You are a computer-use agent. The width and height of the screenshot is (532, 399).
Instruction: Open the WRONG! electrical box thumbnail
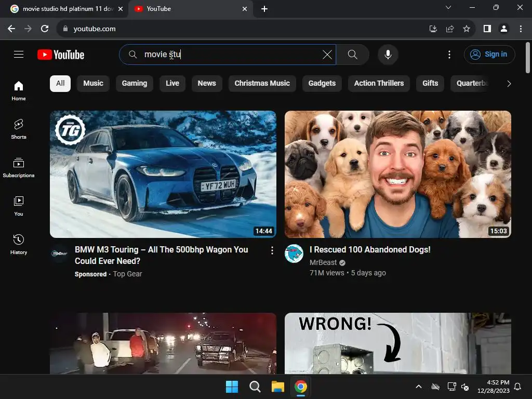397,343
